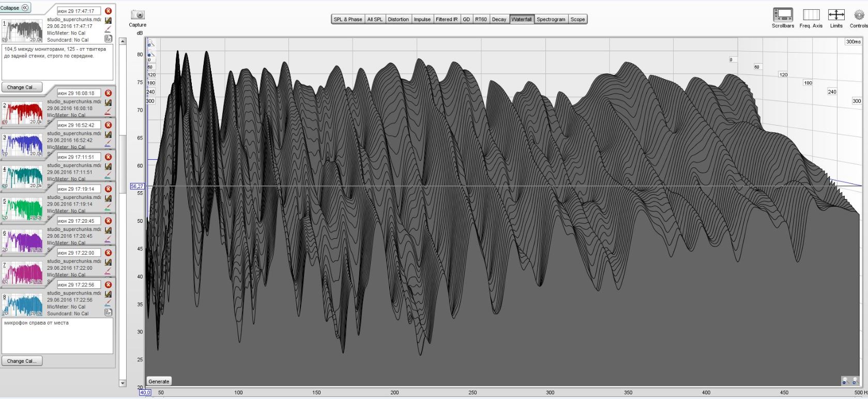Switch to the RT60 tab
The image size is (868, 399).
[x=481, y=20]
